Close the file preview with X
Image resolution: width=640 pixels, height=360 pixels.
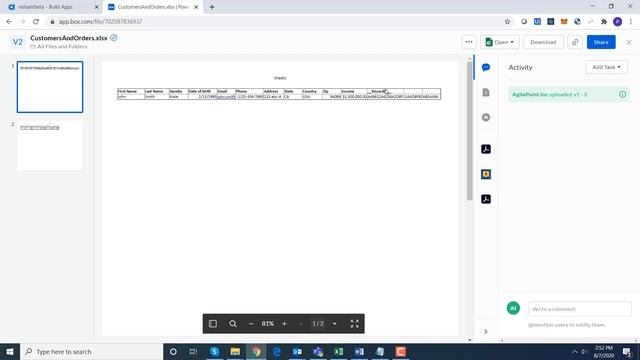629,42
